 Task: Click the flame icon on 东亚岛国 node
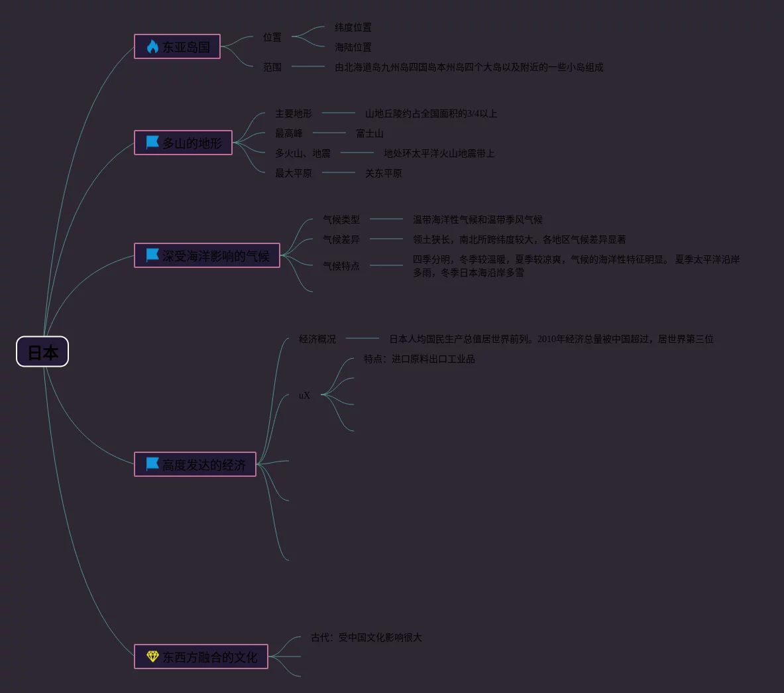pyautogui.click(x=152, y=46)
